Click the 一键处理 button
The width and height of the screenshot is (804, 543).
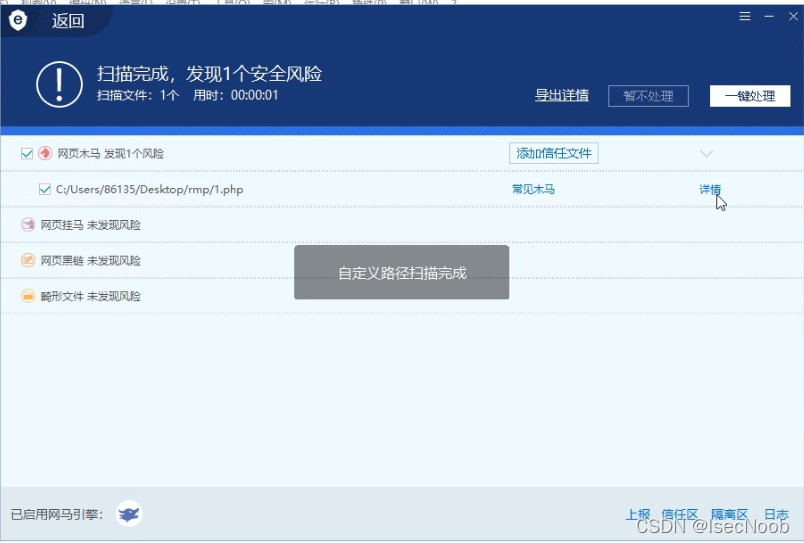tap(750, 96)
